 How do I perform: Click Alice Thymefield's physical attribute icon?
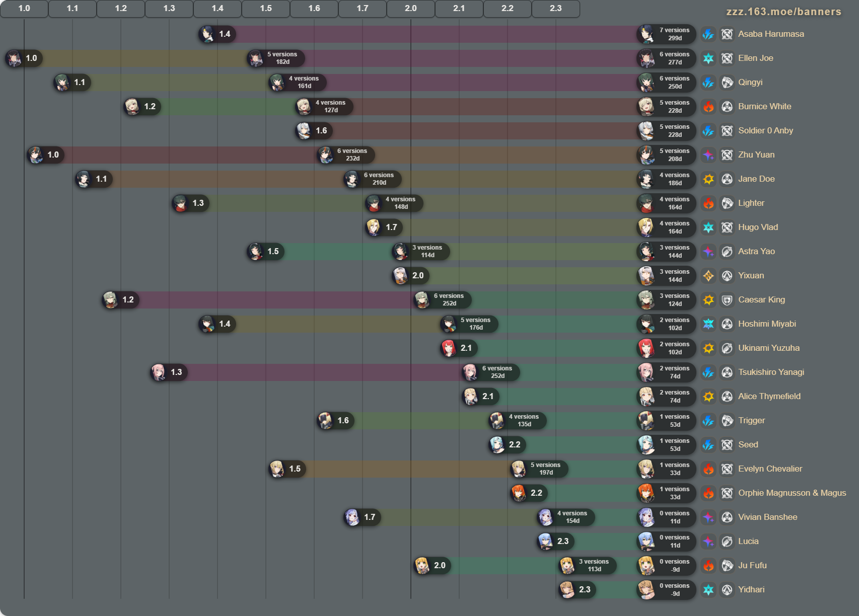tap(708, 397)
